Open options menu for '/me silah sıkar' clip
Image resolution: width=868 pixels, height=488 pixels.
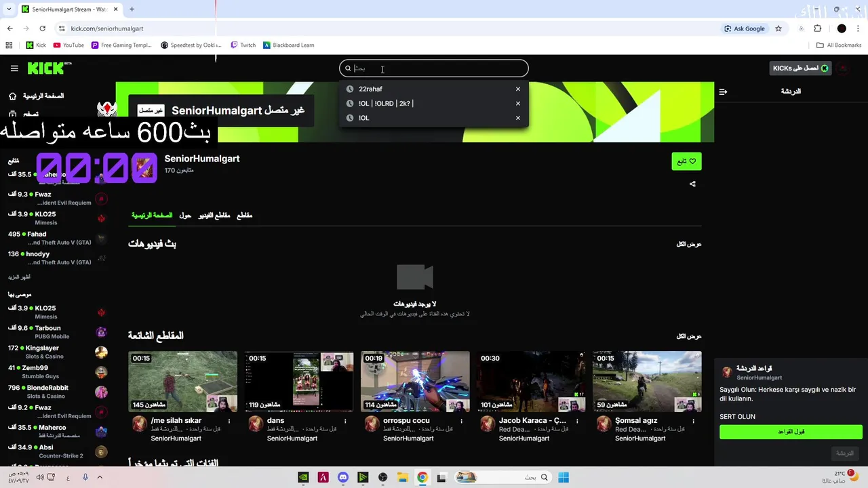coord(229,421)
